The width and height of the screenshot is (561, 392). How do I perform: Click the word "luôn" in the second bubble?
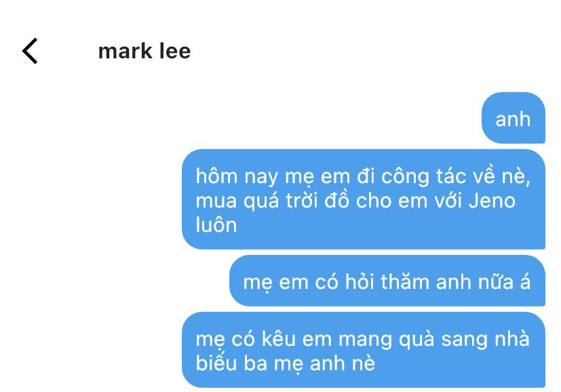[216, 225]
